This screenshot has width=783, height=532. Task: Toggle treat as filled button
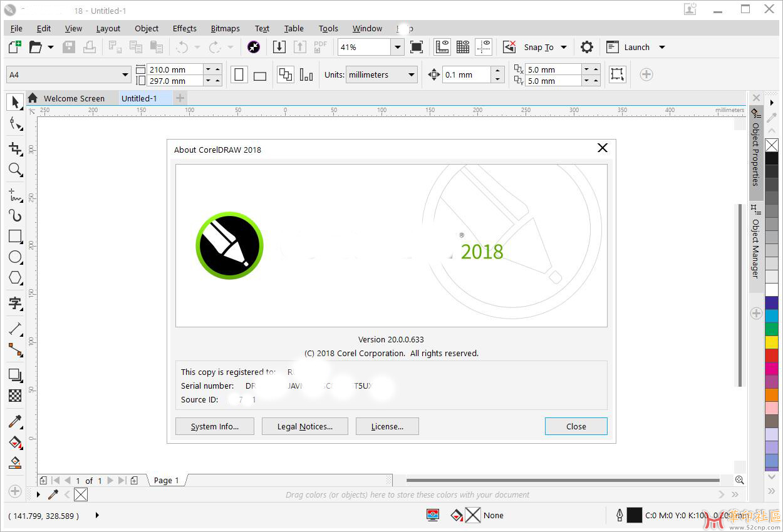pos(618,74)
